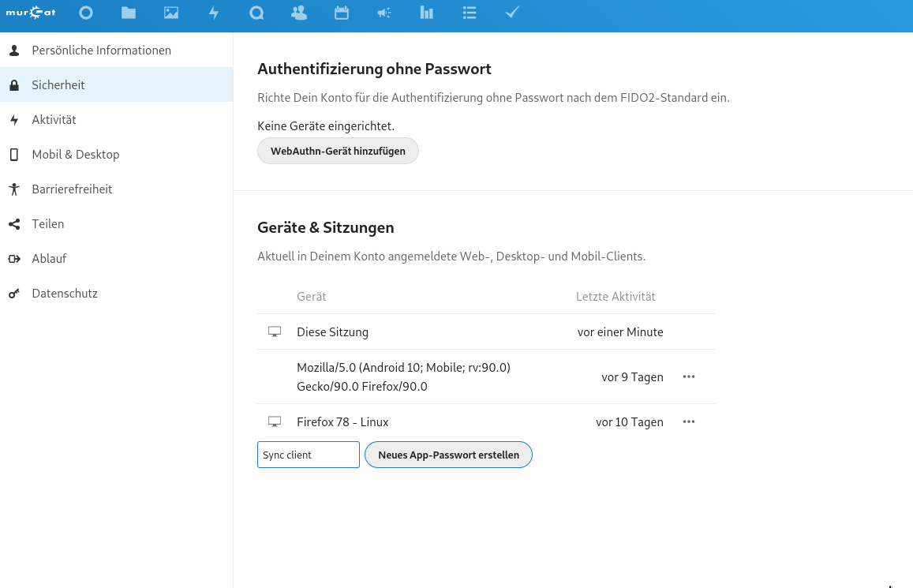This screenshot has height=588, width=913.
Task: Click the Dashboard circle icon
Action: [x=86, y=13]
